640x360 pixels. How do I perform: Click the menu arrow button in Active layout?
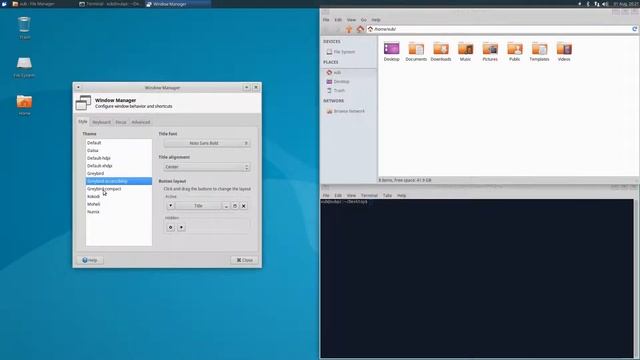click(x=170, y=206)
